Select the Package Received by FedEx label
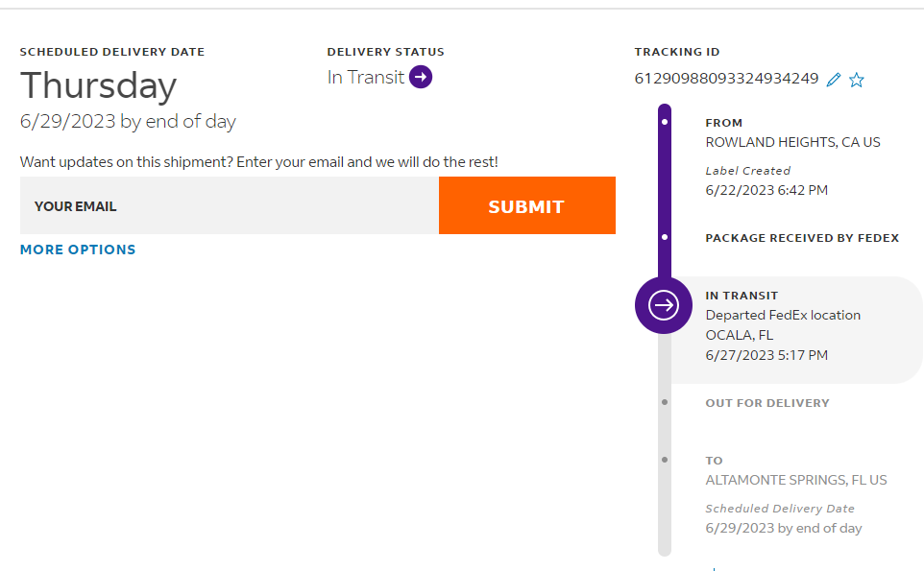The image size is (924, 571). pos(802,238)
